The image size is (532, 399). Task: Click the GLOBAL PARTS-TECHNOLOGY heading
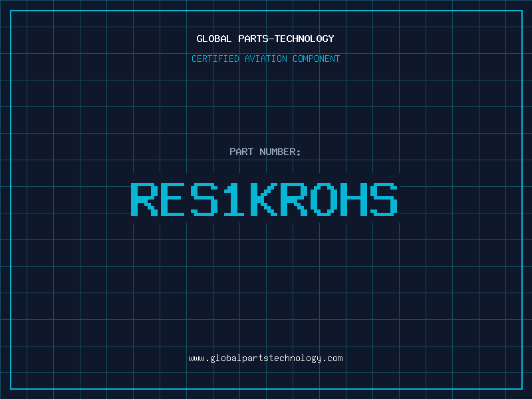coord(265,39)
